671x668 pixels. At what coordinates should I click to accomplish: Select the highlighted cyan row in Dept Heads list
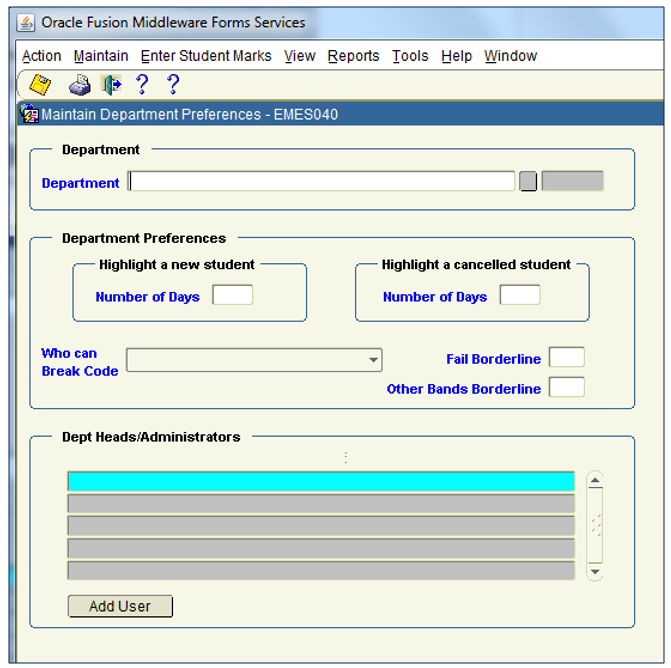pyautogui.click(x=320, y=481)
